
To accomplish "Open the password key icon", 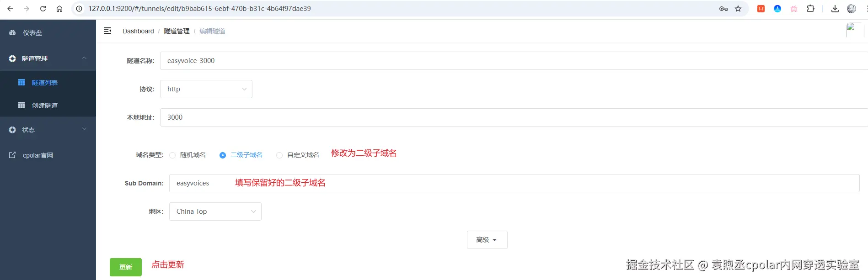I will pos(723,9).
